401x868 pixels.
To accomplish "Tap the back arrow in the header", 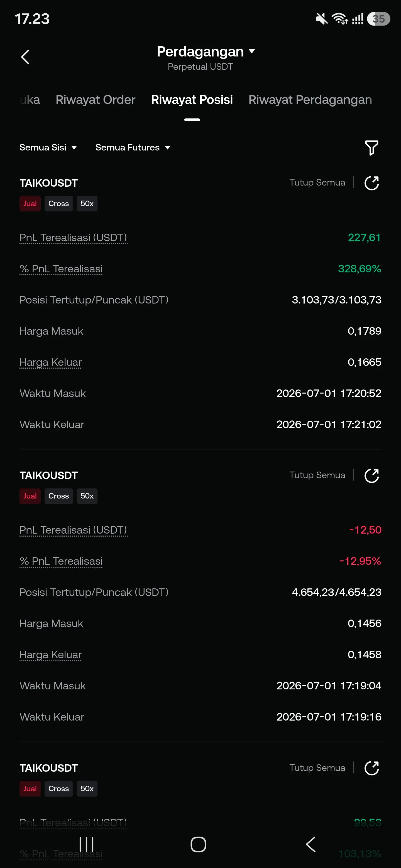I will point(25,57).
